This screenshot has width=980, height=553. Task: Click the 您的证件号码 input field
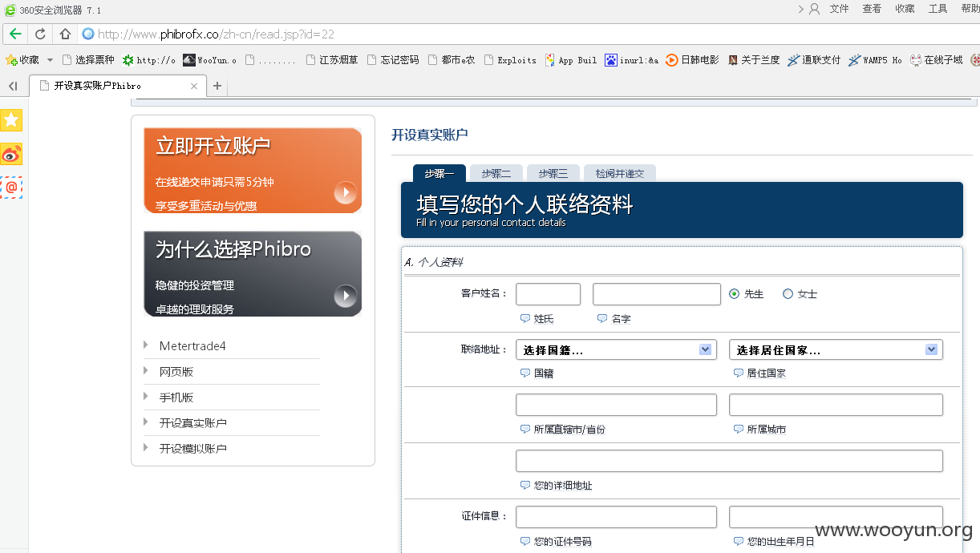click(616, 517)
